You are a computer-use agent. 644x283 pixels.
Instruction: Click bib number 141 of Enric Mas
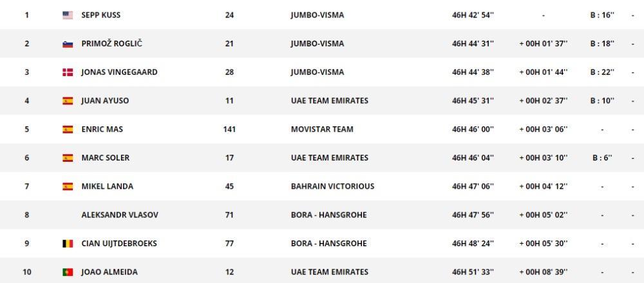pyautogui.click(x=229, y=129)
